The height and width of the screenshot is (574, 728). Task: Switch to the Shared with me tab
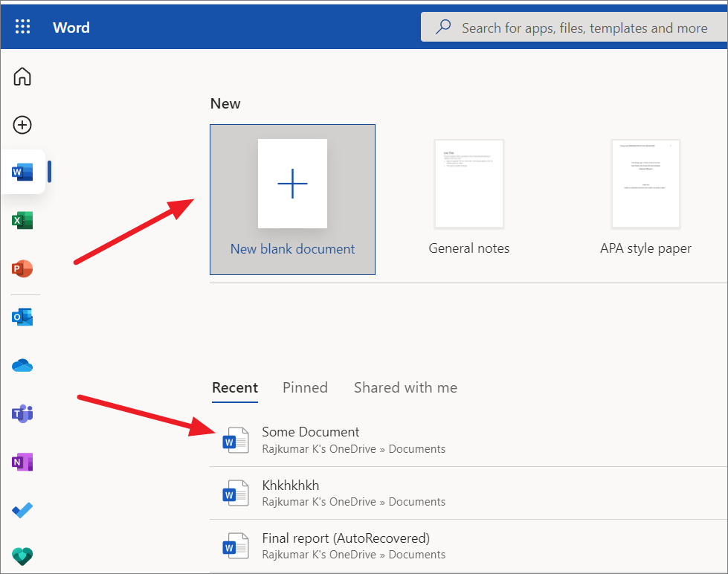405,387
